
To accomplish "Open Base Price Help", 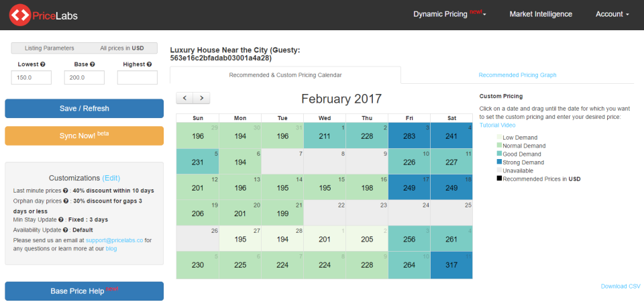I will coord(84,291).
